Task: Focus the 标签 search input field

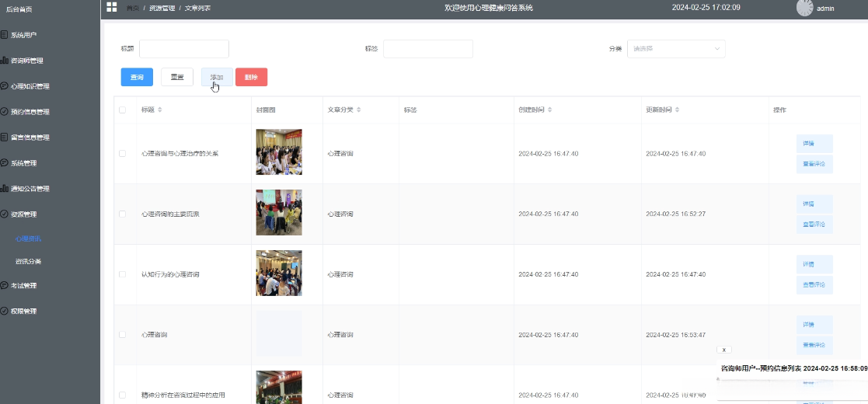Action: pyautogui.click(x=428, y=49)
